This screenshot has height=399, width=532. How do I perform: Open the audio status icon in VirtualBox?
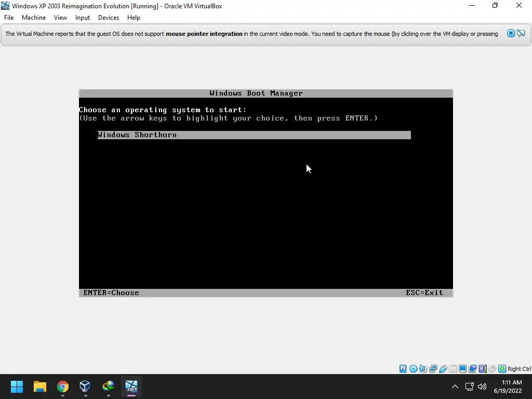(423, 369)
